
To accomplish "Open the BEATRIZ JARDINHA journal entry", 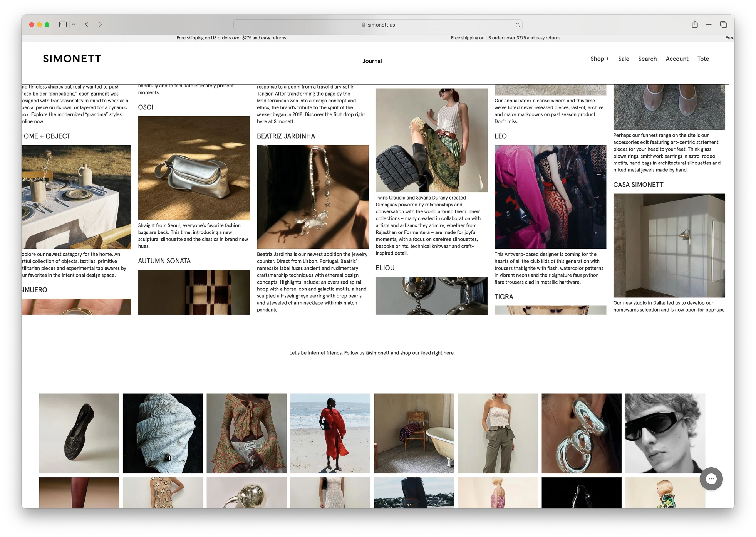I will point(286,136).
